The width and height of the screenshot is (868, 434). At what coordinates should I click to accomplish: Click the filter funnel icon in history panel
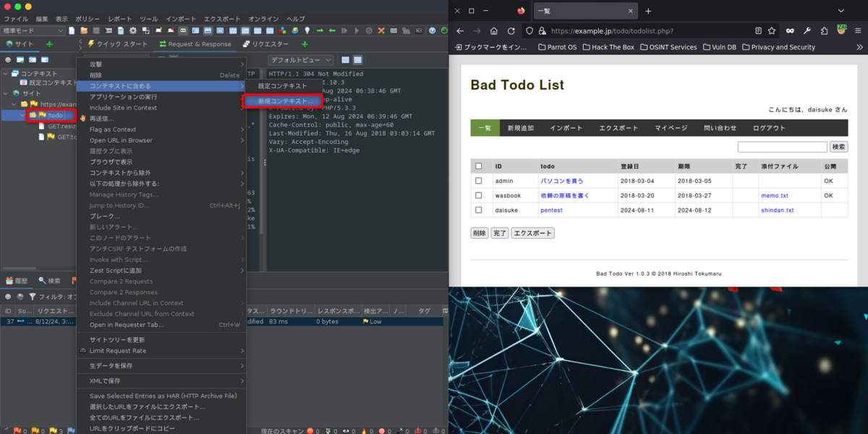point(32,297)
